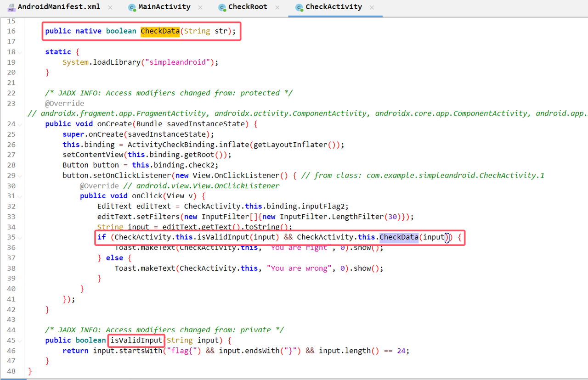Close the CheckActivity tab
The width and height of the screenshot is (588, 380).
372,7
